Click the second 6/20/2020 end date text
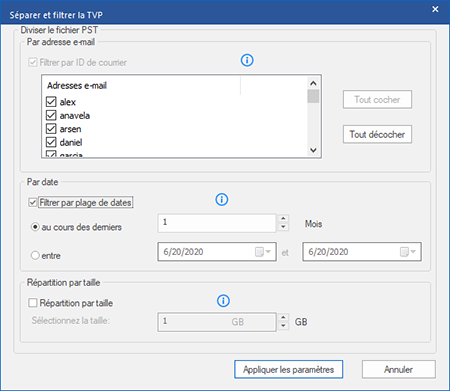This screenshot has height=391, width=450. click(x=328, y=252)
